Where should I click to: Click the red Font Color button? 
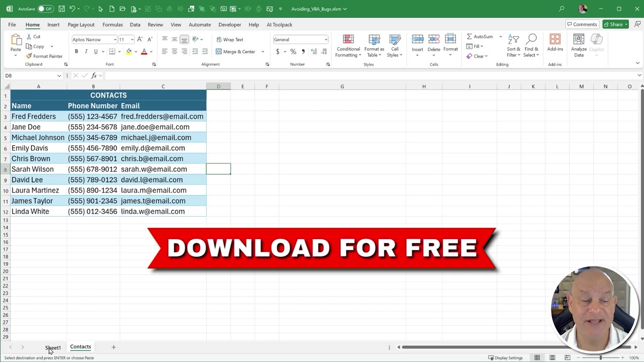pos(144,51)
